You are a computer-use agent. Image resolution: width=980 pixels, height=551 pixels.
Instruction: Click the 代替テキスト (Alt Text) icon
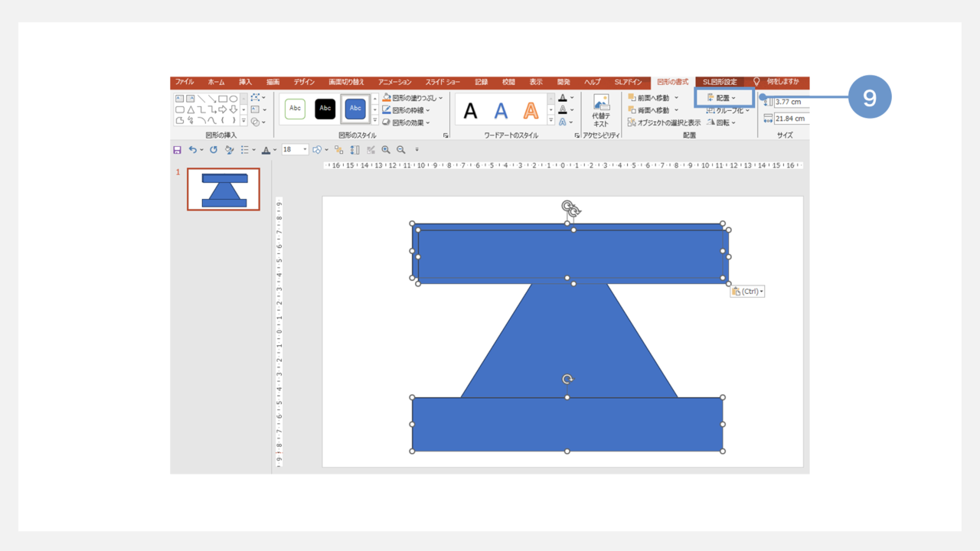click(601, 110)
